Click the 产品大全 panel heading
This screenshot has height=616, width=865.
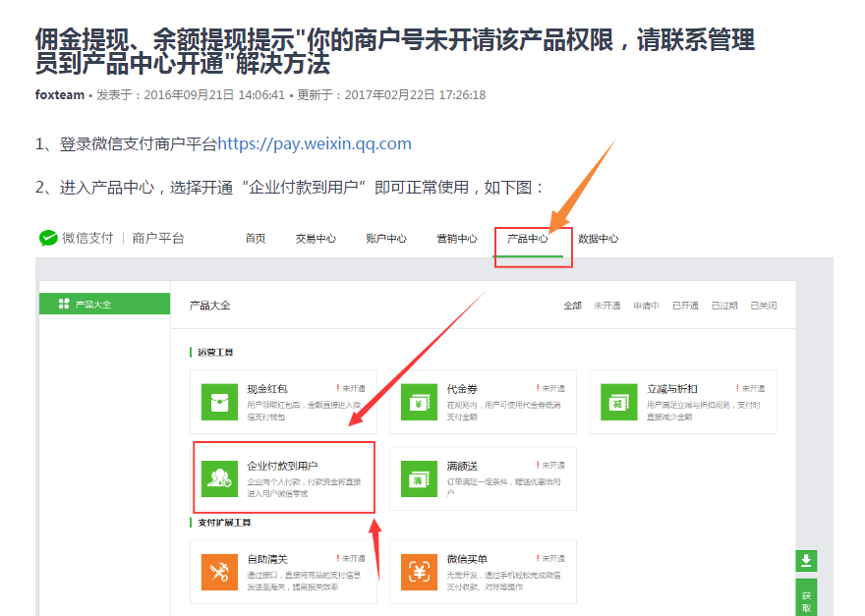click(209, 306)
